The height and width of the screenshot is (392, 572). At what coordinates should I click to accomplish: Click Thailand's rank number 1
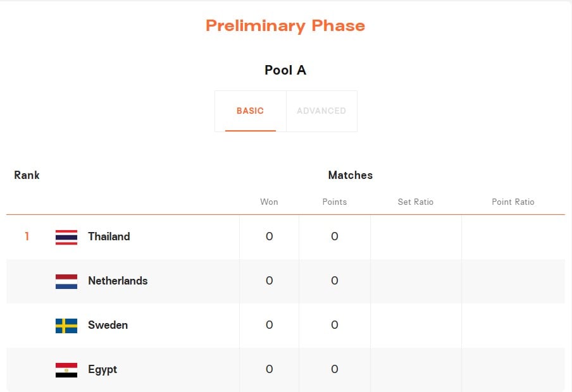(x=27, y=236)
